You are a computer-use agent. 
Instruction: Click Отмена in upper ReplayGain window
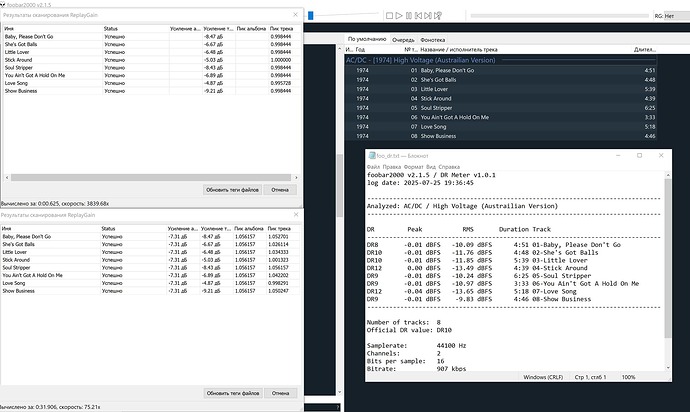(x=280, y=190)
